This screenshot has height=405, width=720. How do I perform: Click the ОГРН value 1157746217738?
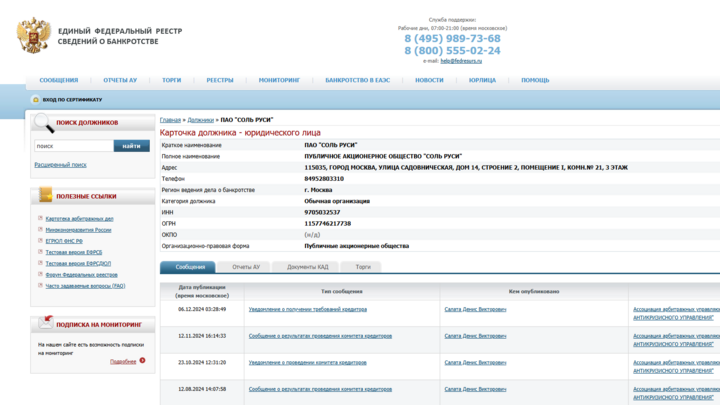(x=327, y=224)
